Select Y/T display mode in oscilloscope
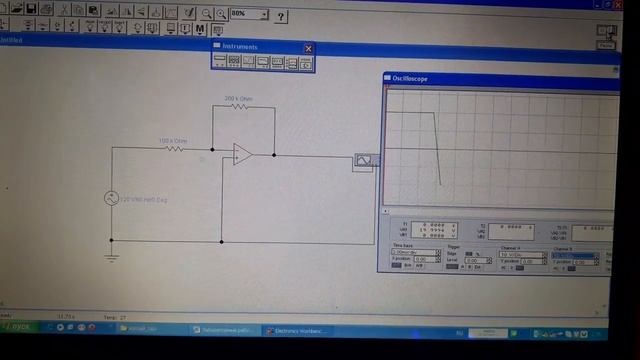The height and width of the screenshot is (360, 640). [396, 265]
